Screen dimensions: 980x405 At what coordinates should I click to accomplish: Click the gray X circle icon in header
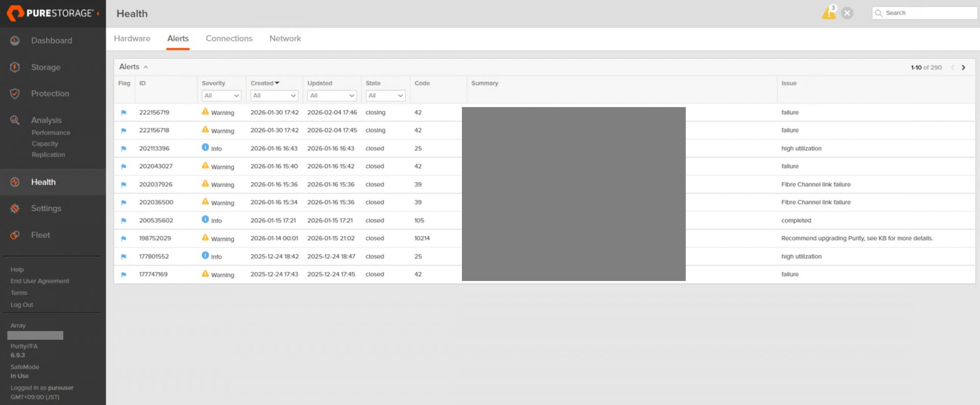(847, 13)
